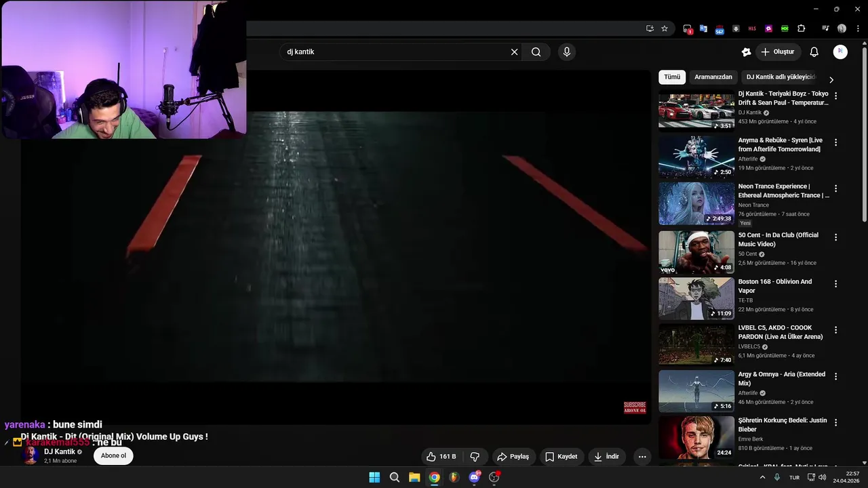Screen dimensions: 868x488
Task: Click the Oluştur create button
Action: click(x=778, y=52)
